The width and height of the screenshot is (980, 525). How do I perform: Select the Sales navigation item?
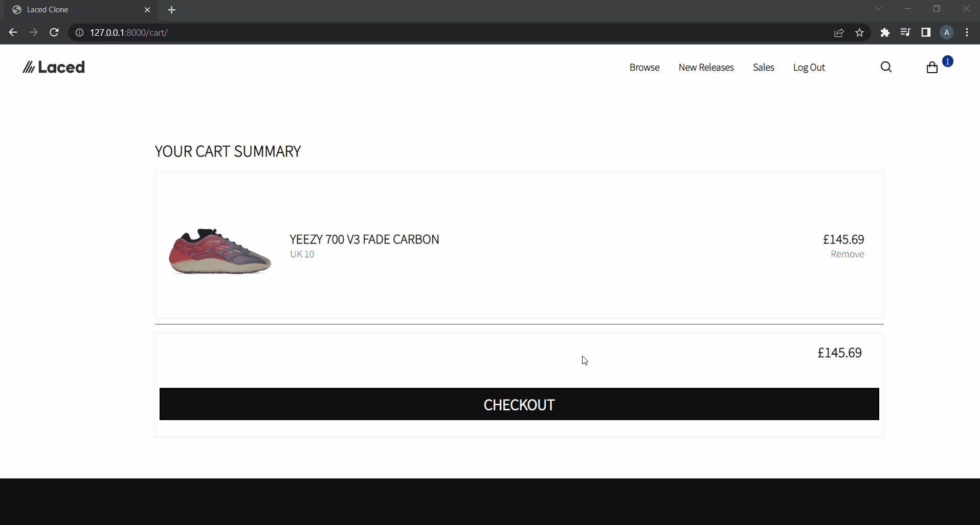[763, 67]
